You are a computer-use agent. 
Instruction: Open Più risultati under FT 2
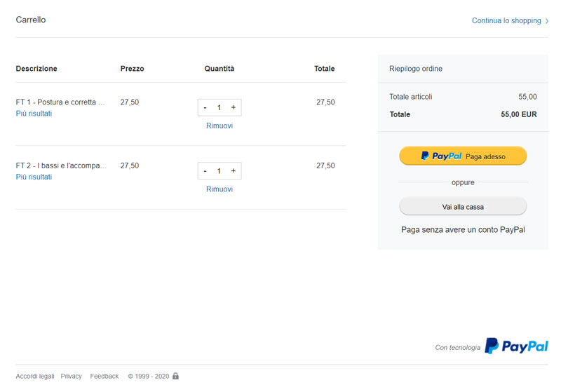(x=34, y=177)
